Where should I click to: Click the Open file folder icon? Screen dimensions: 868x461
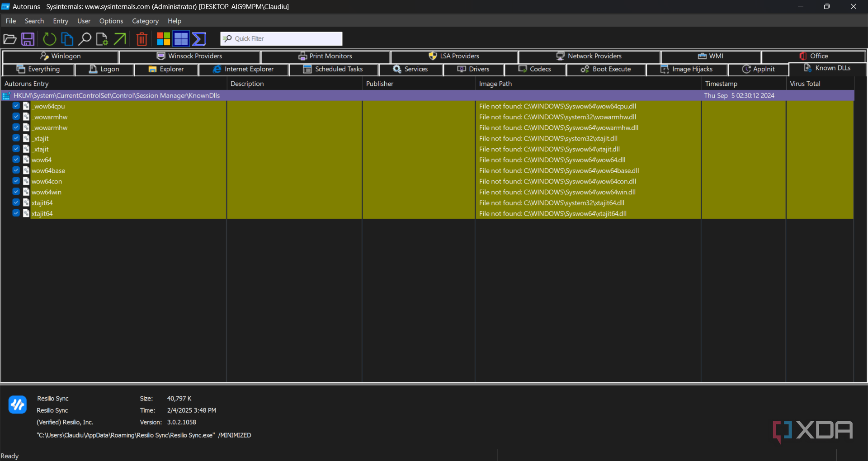10,39
